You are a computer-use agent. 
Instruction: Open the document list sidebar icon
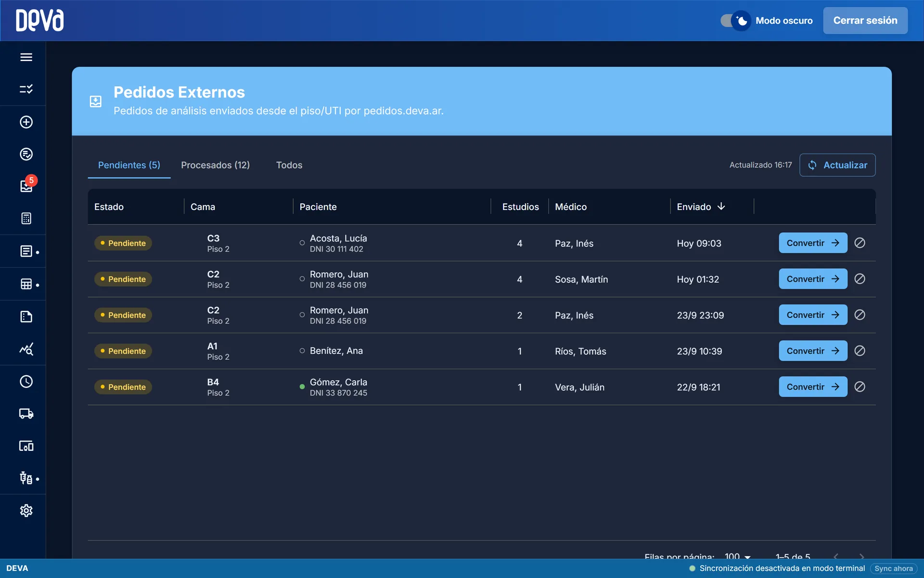(26, 251)
